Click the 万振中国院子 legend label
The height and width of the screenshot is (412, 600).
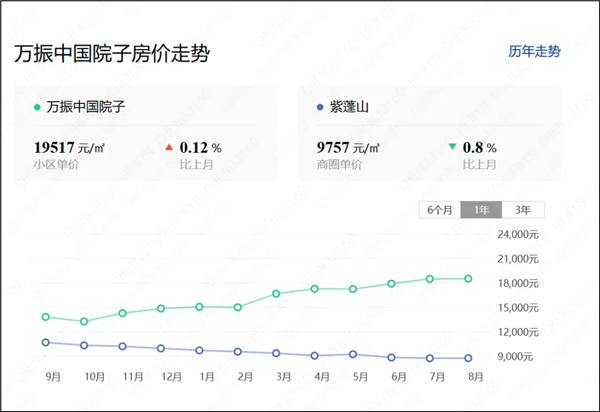86,107
